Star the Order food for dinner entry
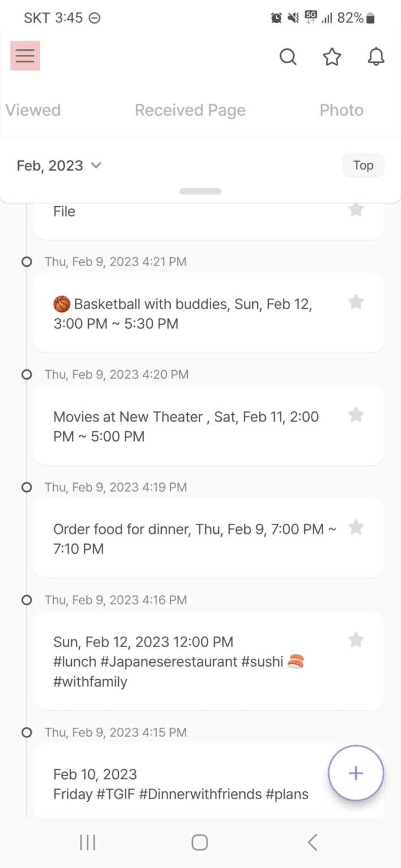 tap(356, 527)
